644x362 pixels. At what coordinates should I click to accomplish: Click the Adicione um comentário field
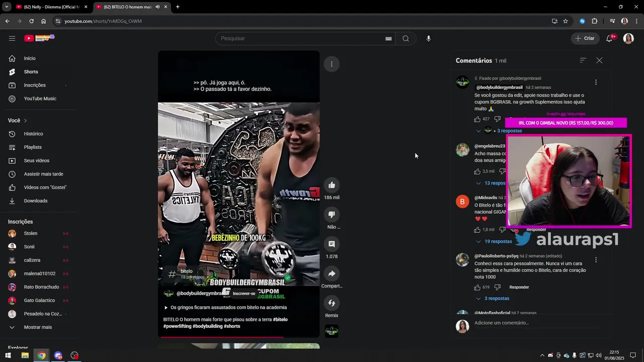pos(537,323)
